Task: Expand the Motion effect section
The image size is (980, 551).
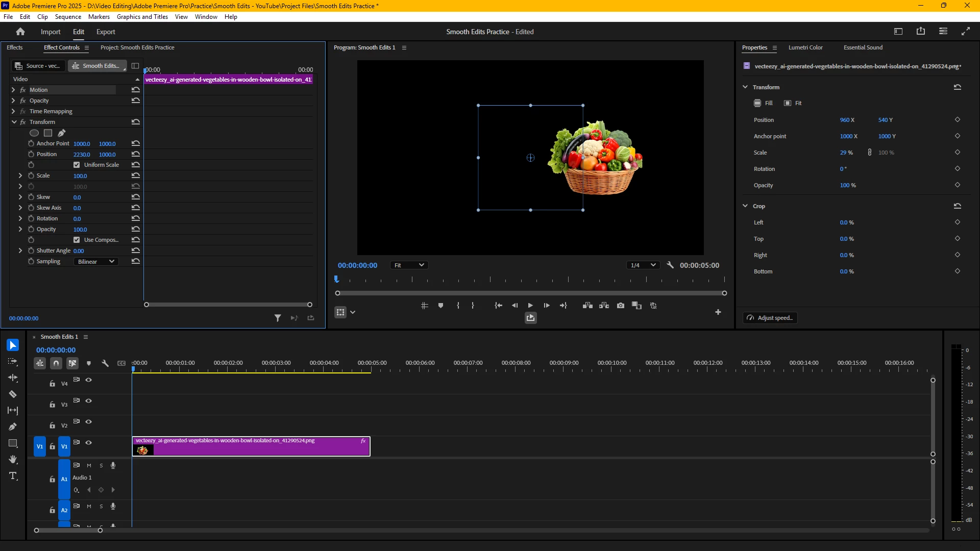Action: coord(13,90)
